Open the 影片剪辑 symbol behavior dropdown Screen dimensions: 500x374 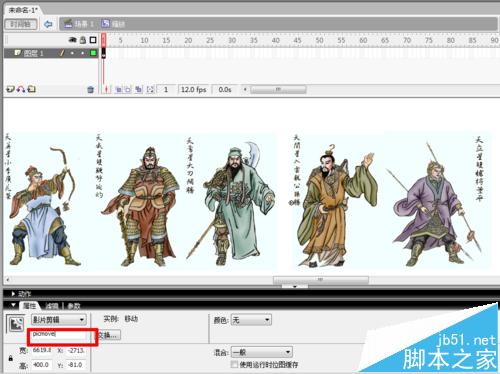click(59, 320)
